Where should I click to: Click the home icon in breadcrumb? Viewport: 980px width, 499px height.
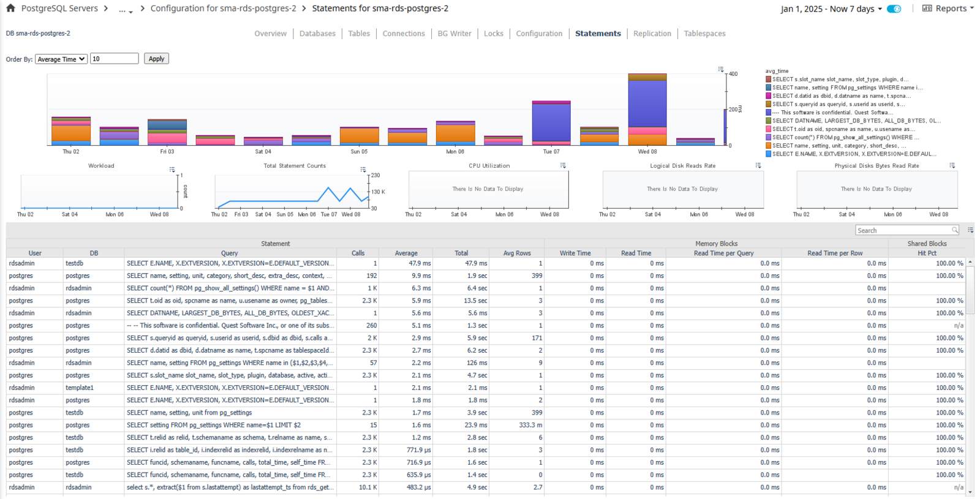coord(10,9)
